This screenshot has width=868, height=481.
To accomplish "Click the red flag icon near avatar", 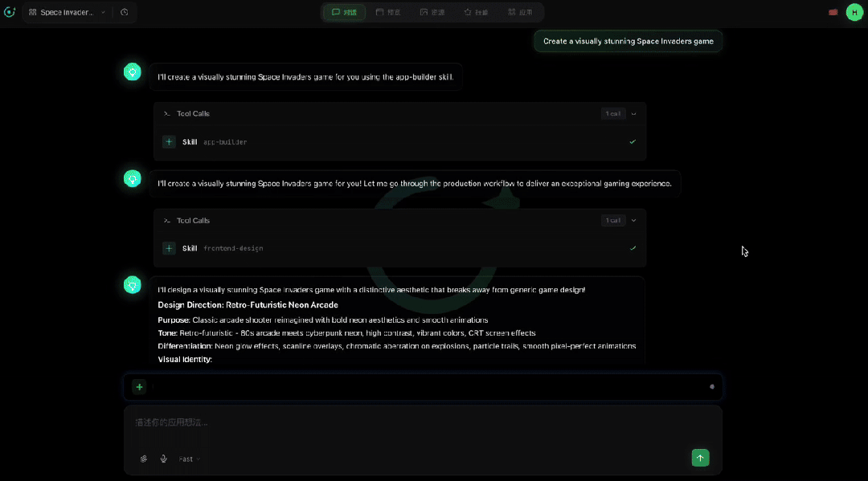I will [x=833, y=12].
